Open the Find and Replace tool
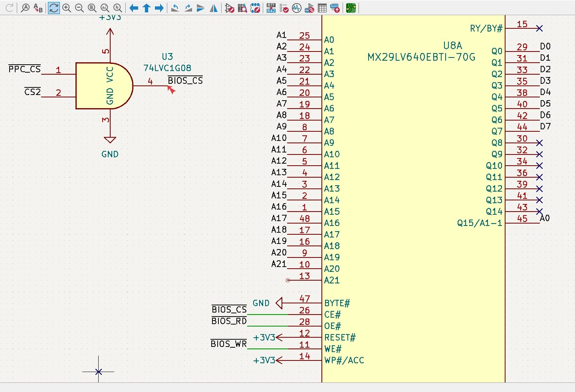This screenshot has height=392, width=575. pyautogui.click(x=38, y=8)
